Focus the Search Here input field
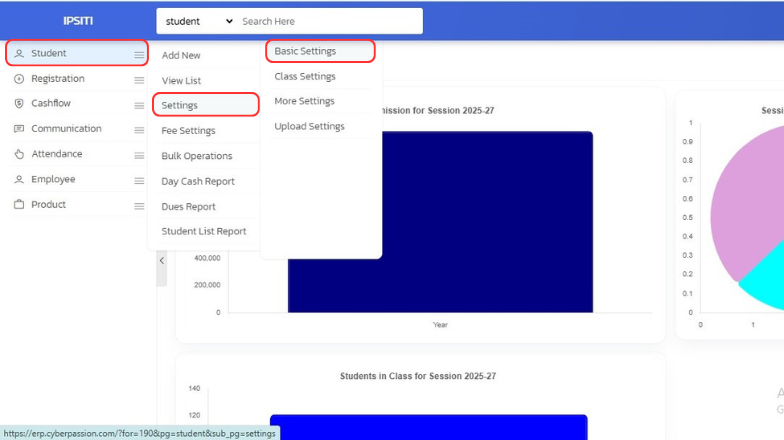 pyautogui.click(x=328, y=21)
